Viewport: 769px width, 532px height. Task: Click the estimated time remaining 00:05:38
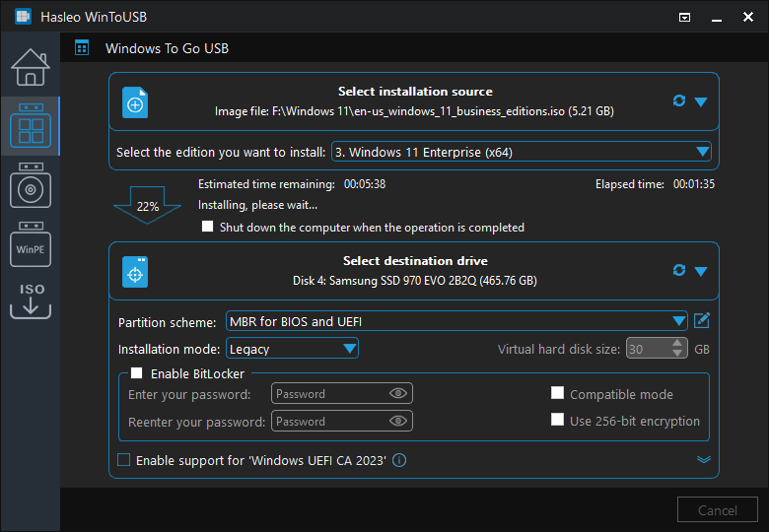coord(365,184)
